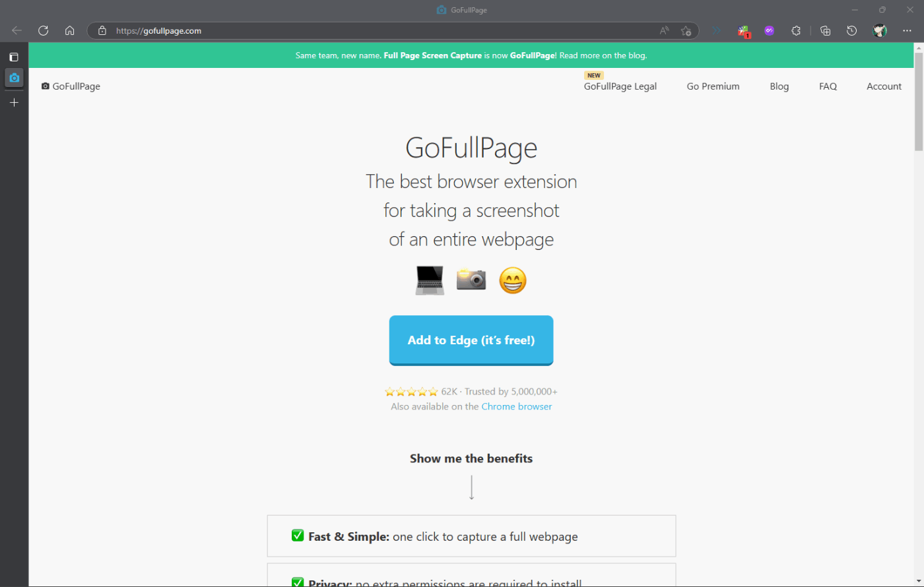Click the page vertical scrollbar thumb
Image resolution: width=924 pixels, height=587 pixels.
[919, 102]
